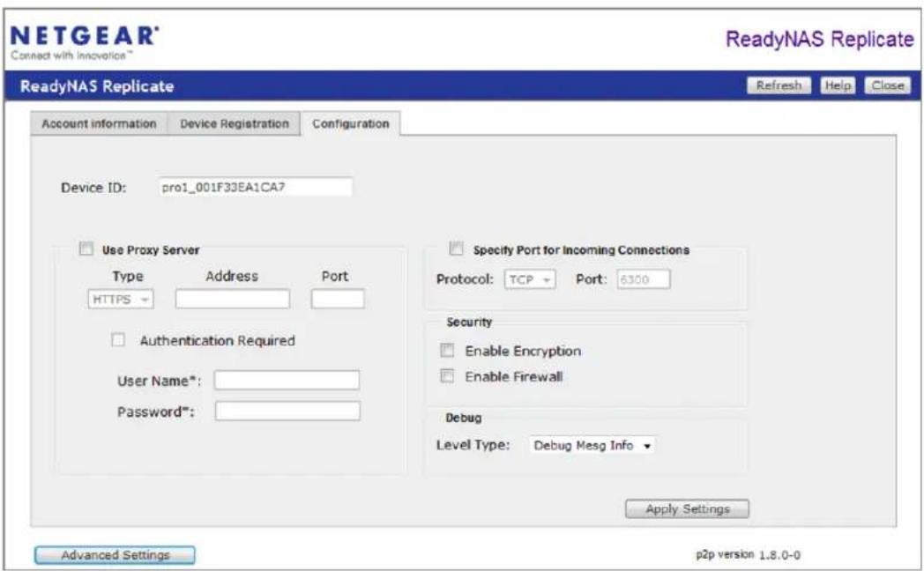Click the incoming Port 6300 field
Screen dimensions: 924x571
(x=644, y=279)
